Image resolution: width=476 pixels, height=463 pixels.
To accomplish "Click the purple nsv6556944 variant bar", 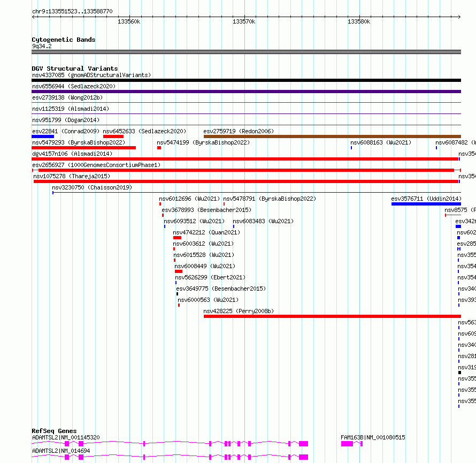I will tap(246, 92).
